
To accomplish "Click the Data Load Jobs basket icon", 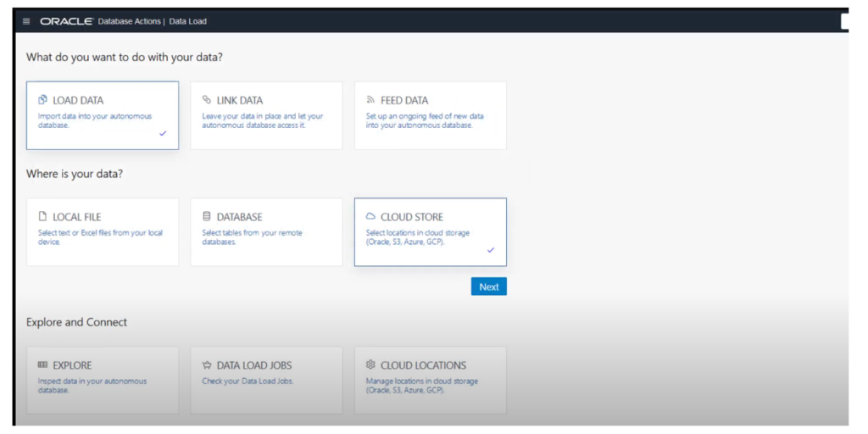I will (207, 365).
